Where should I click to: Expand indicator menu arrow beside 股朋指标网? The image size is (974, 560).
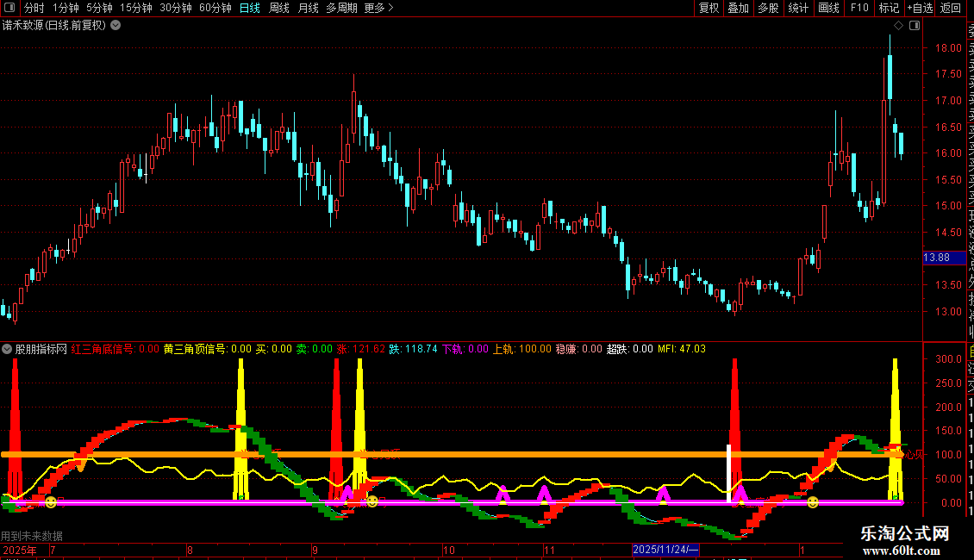7,350
